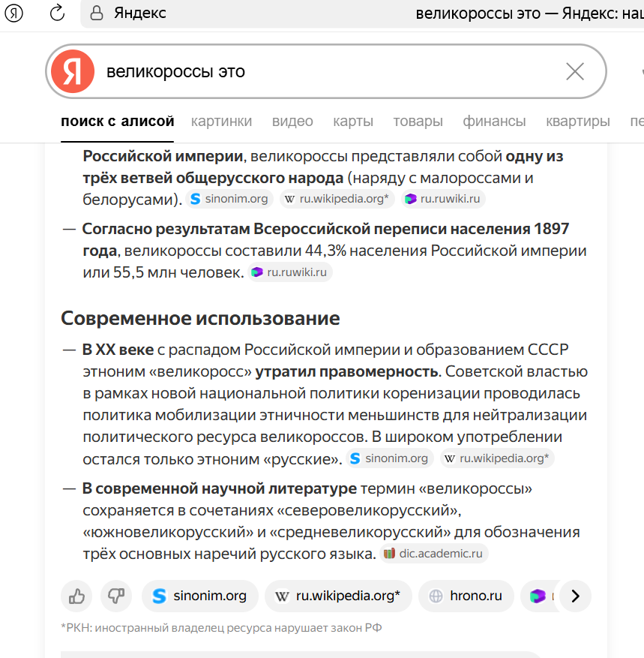Open ru.ruwiki.ru link after census paragraph
The image size is (644, 658).
click(290, 272)
